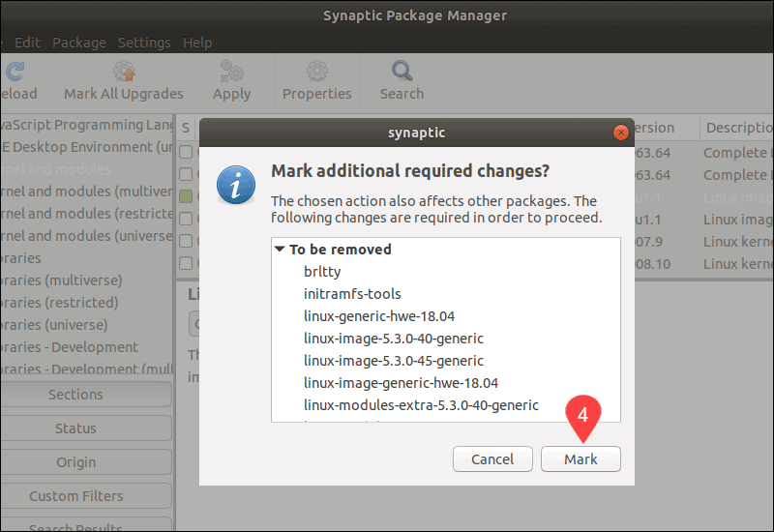Select Kernel and modules (restricted) section
This screenshot has height=532, width=774.
(x=86, y=214)
